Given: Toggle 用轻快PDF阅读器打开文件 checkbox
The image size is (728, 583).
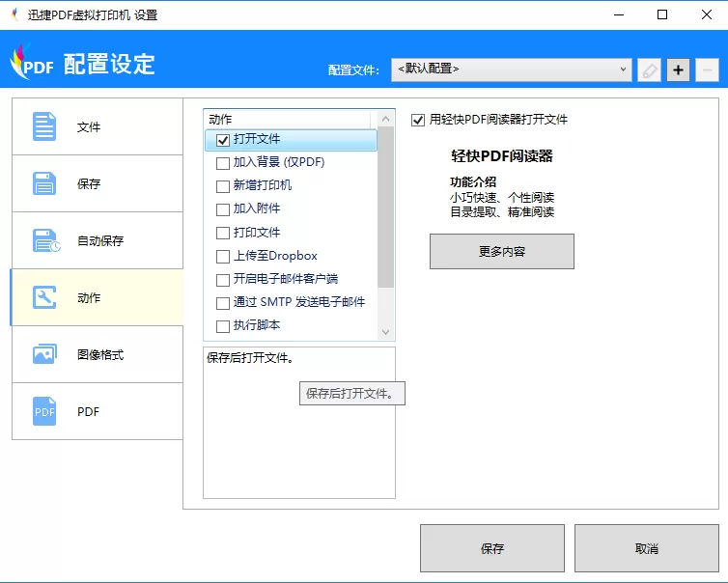Looking at the screenshot, I should 418,121.
